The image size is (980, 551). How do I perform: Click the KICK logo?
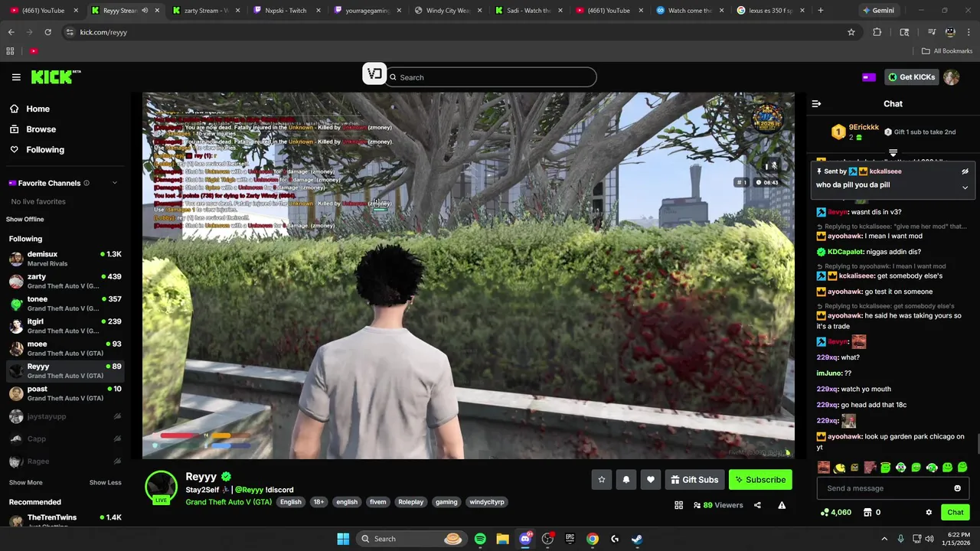point(56,77)
